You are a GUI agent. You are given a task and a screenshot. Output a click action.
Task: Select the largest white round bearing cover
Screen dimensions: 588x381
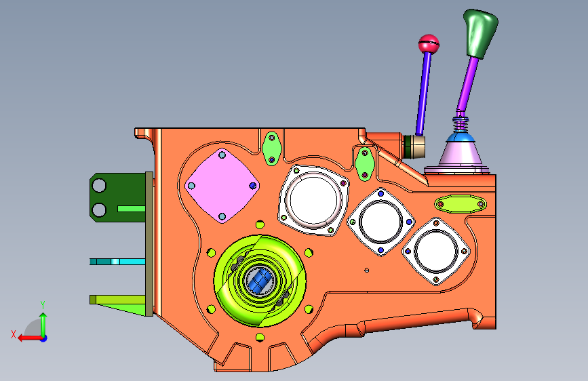pyautogui.click(x=313, y=200)
